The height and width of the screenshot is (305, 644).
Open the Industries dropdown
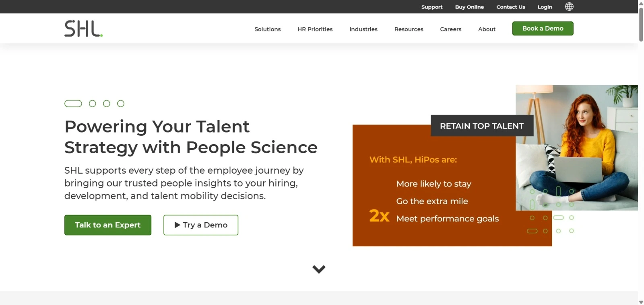(x=363, y=29)
